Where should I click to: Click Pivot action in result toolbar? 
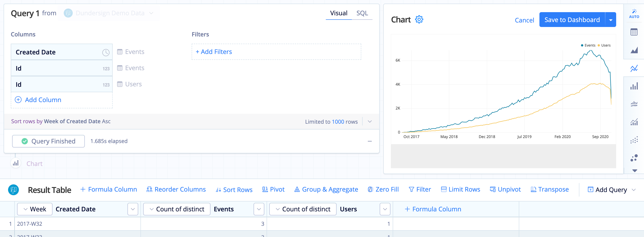[273, 189]
